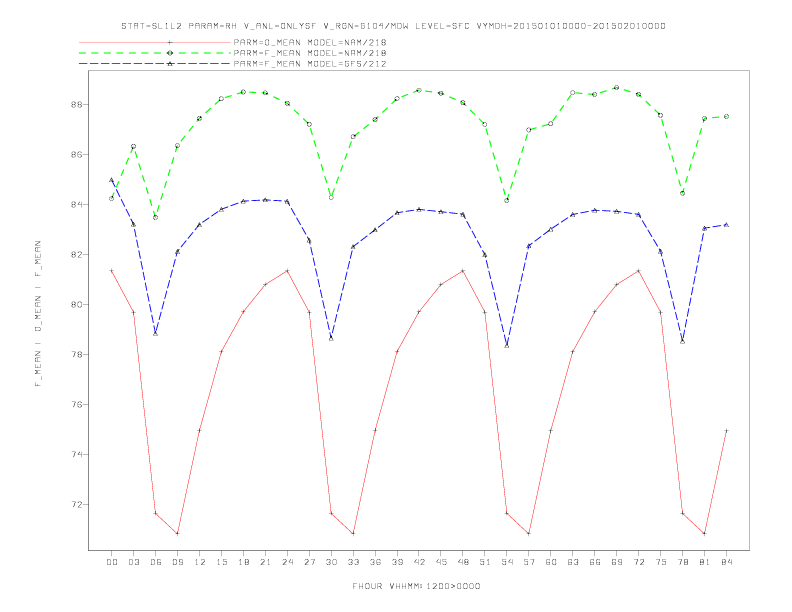The image size is (792, 612).
Task: Click the x-axis label FHOUR VHHMM:1200>0000
Action: (x=416, y=586)
